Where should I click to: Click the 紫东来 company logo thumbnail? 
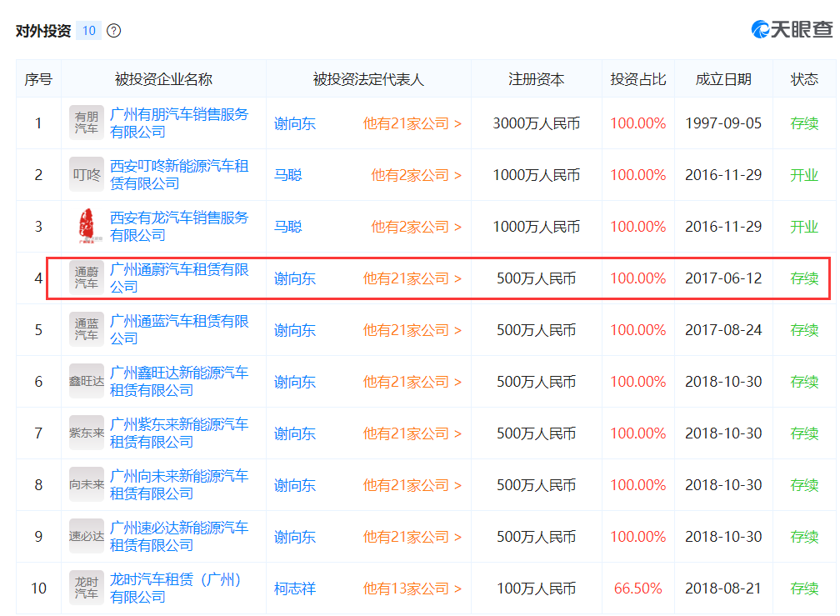(87, 433)
